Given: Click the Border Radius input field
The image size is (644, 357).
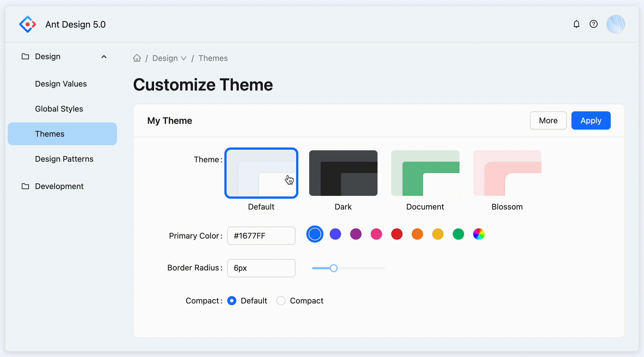Looking at the screenshot, I should 261,268.
